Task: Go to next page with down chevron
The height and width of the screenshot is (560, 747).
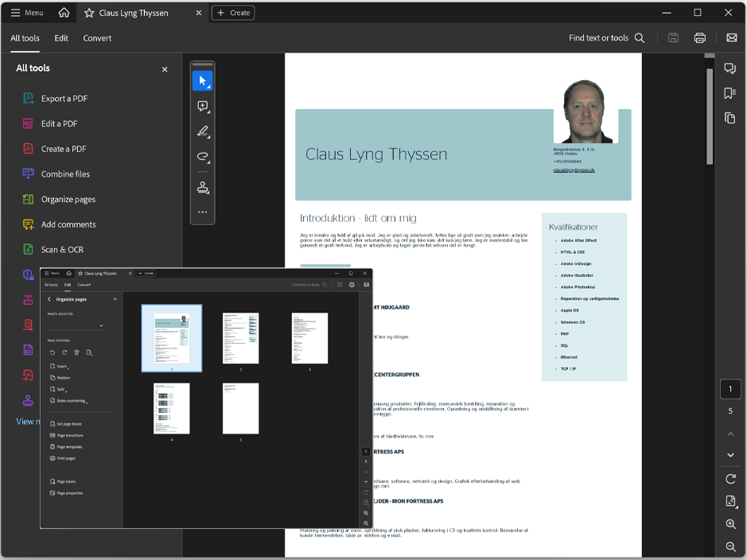Action: [x=730, y=455]
